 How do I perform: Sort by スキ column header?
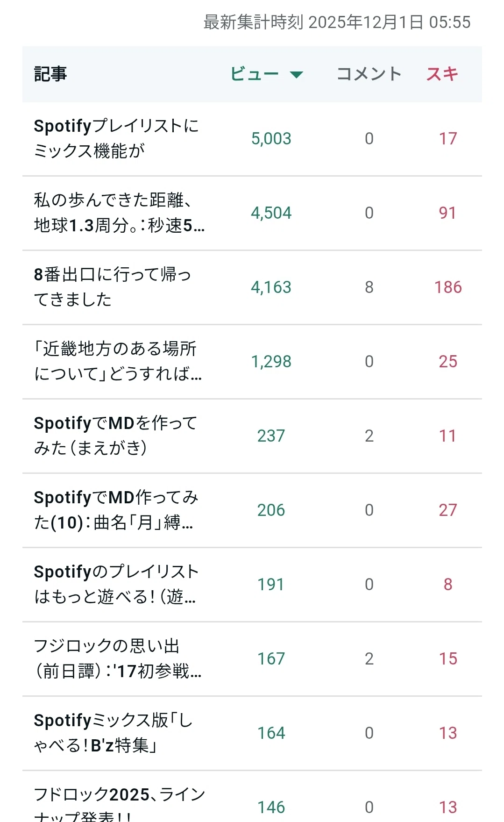click(442, 74)
